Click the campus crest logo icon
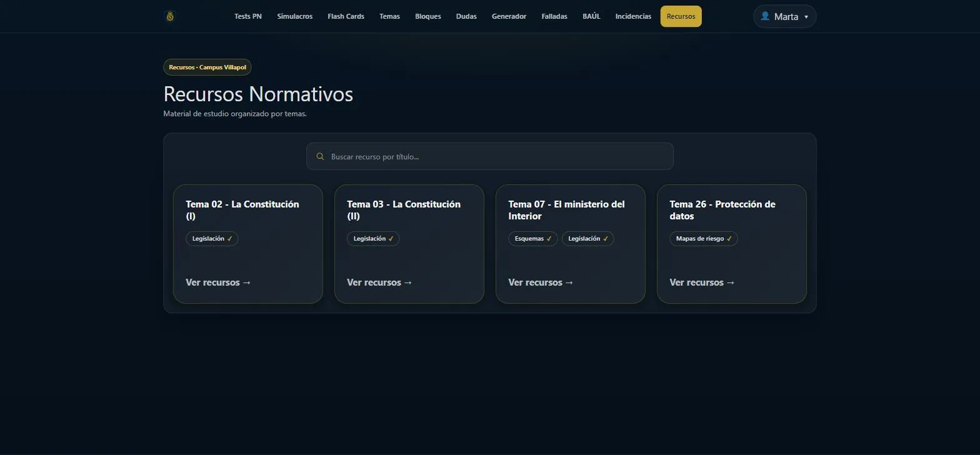This screenshot has height=455, width=980. [170, 16]
